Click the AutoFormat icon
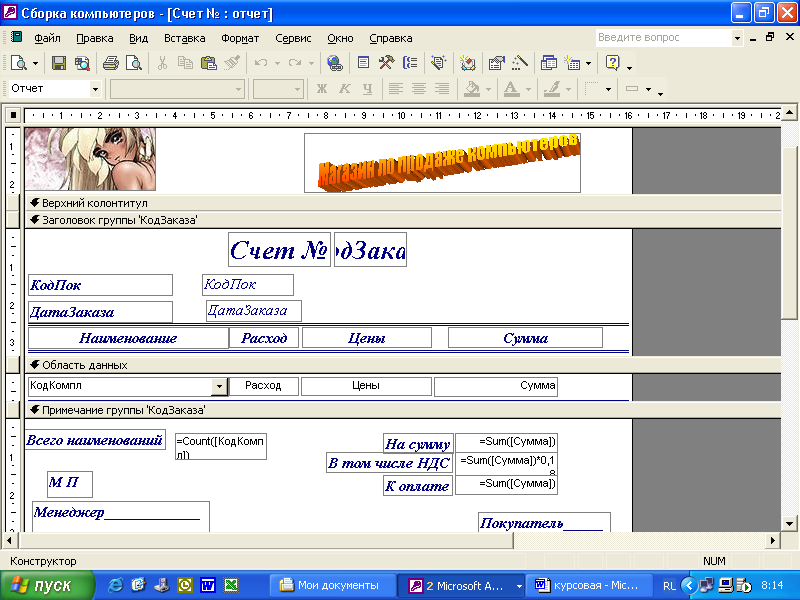800x600 pixels. pos(438,63)
